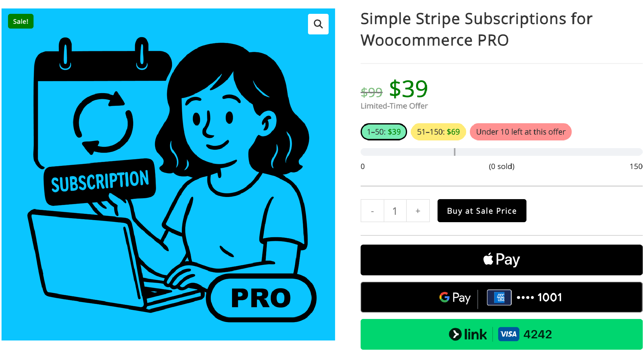Open the product image zoom magnifier
Image resolution: width=644 pixels, height=358 pixels.
318,24
